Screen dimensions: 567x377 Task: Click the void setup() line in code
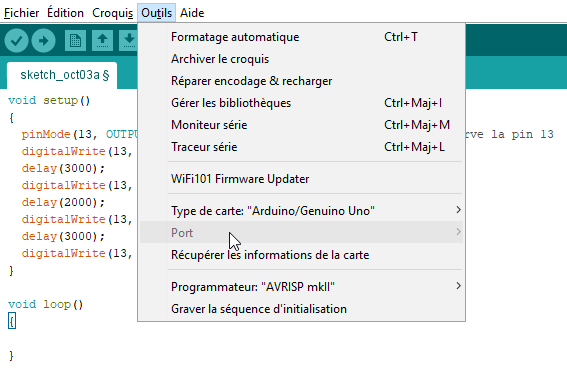click(49, 100)
